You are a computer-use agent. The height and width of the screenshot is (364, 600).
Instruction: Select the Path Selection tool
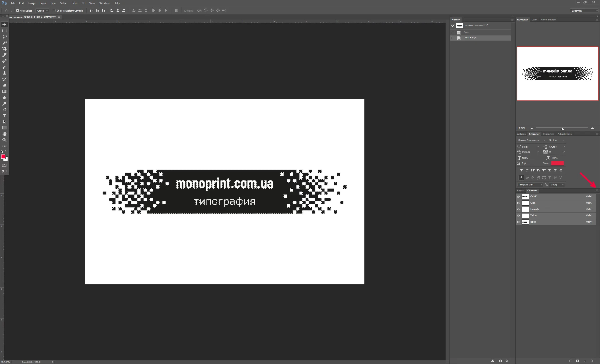point(4,122)
